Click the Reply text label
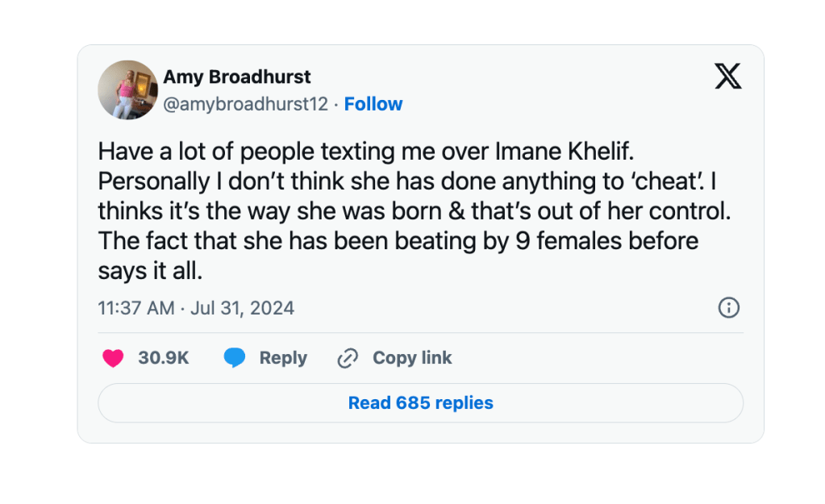The height and width of the screenshot is (504, 825). pos(283,358)
